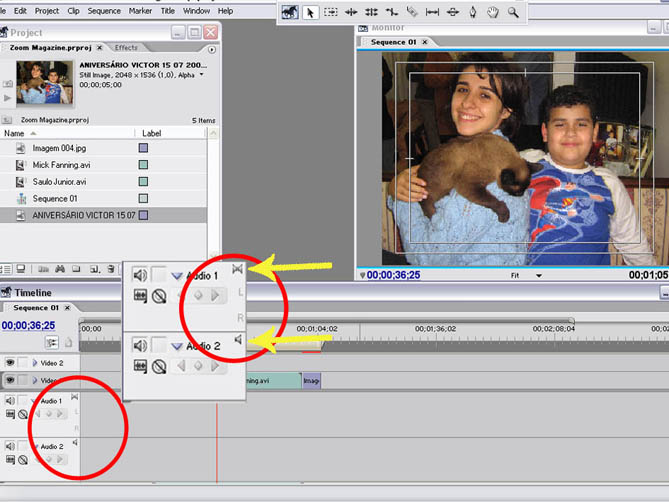Click the speaker icon in enlarged Audio 1 header
The image size is (669, 502).
tap(140, 275)
